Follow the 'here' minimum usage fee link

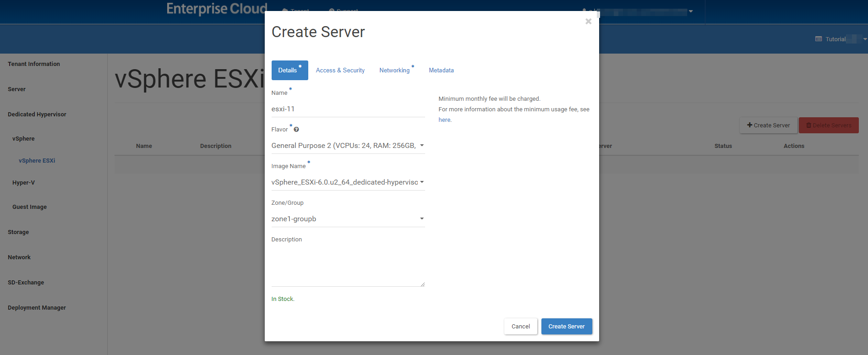point(444,120)
